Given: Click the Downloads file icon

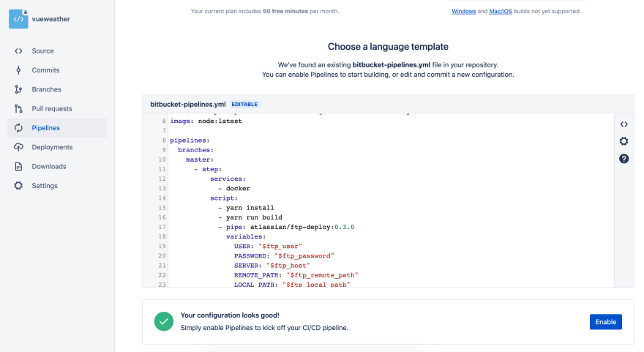Looking at the screenshot, I should (x=18, y=166).
